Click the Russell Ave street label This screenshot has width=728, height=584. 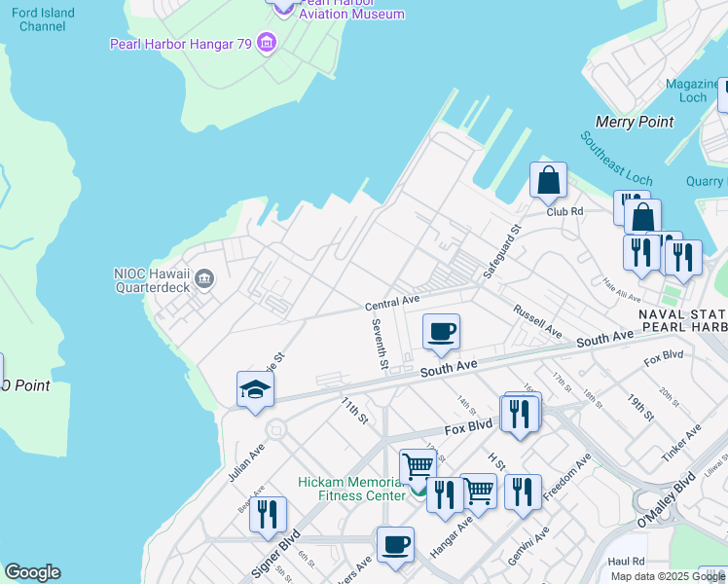(537, 322)
